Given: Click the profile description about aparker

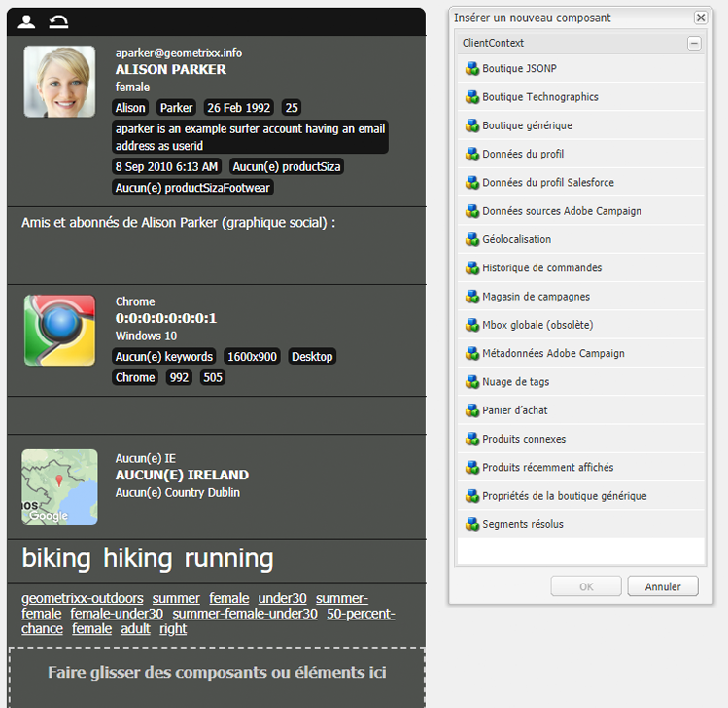Looking at the screenshot, I should pyautogui.click(x=250, y=137).
